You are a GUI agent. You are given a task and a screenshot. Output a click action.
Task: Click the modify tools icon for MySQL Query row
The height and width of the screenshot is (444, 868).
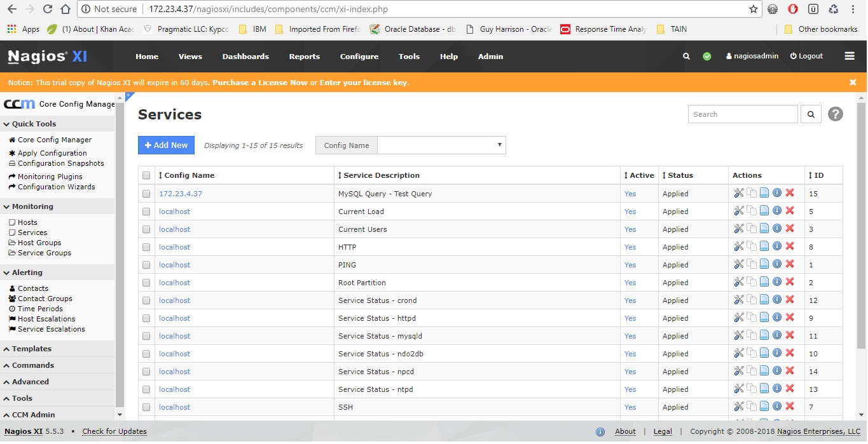point(739,193)
